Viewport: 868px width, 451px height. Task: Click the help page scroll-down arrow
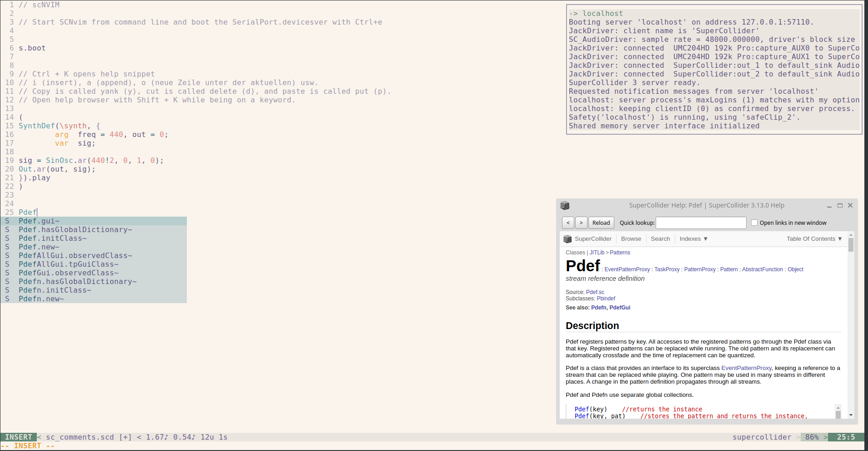click(851, 415)
